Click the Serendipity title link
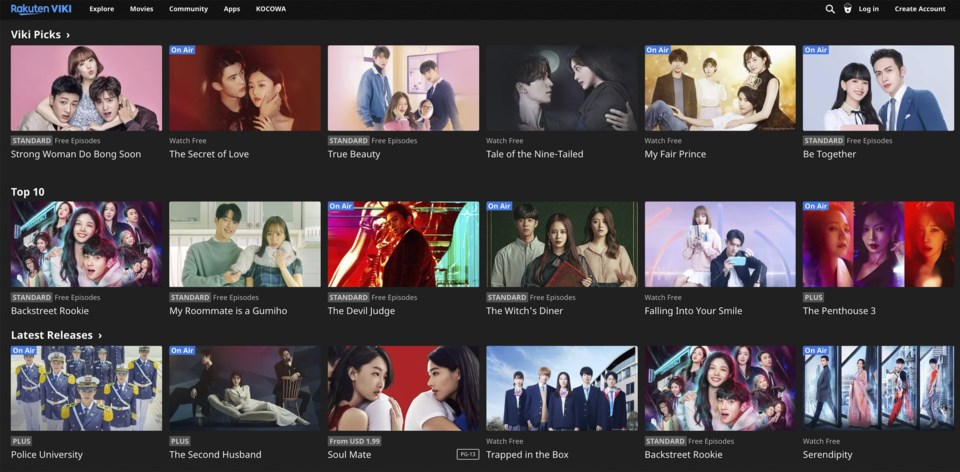The width and height of the screenshot is (960, 472). (x=827, y=455)
